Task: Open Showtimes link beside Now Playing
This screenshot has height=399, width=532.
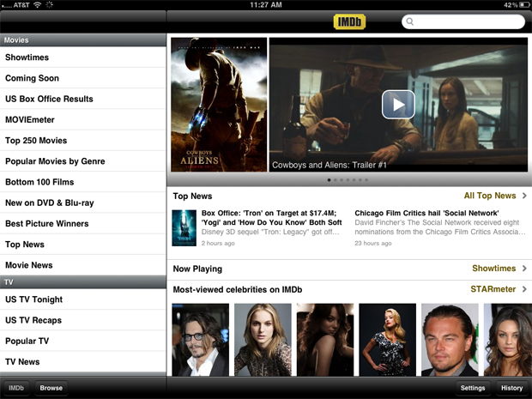Action: (494, 269)
